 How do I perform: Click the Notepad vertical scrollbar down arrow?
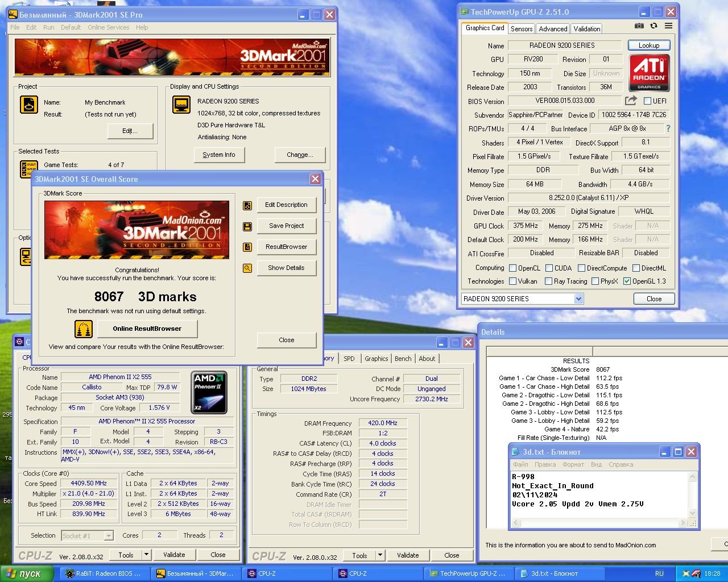pyautogui.click(x=693, y=513)
